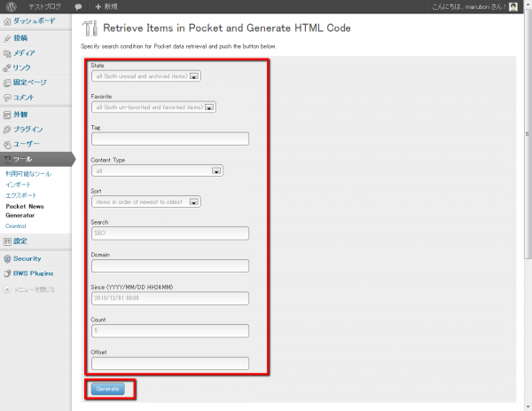532x411 pixels.
Task: Open the テストブログ site name link
Action: pos(45,6)
